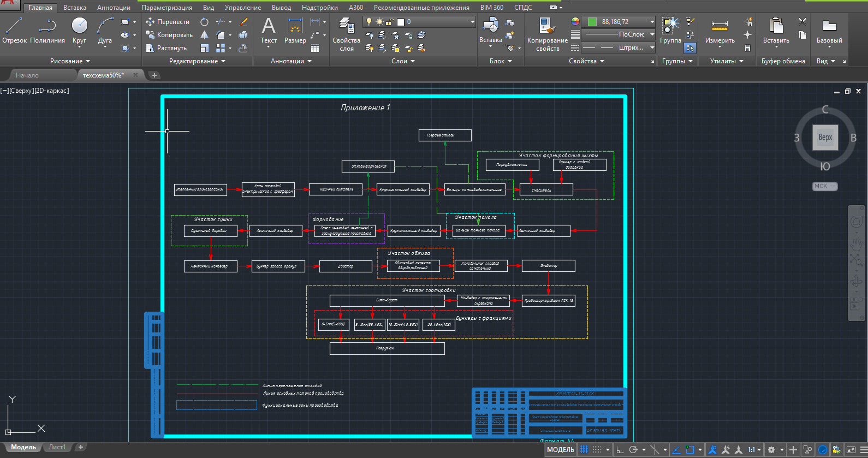Image resolution: width=868 pixels, height=458 pixels.
Task: Select the Дуга arc tool
Action: point(105,31)
